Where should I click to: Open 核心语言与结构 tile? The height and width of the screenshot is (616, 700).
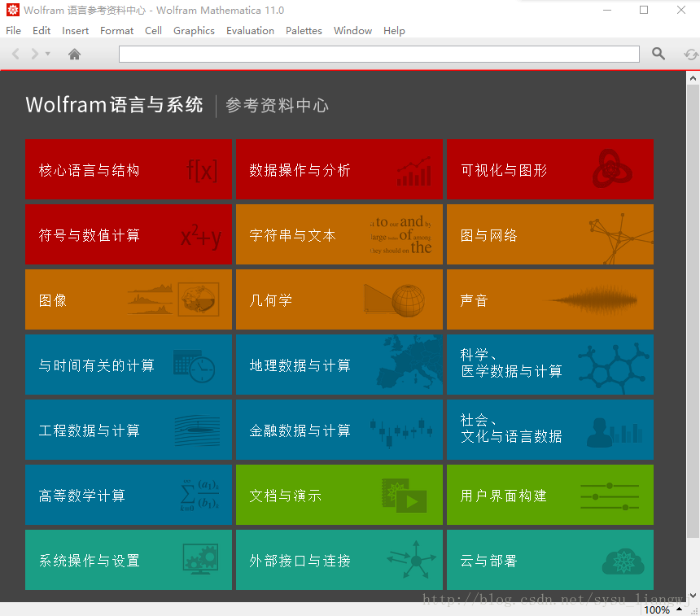click(x=129, y=169)
